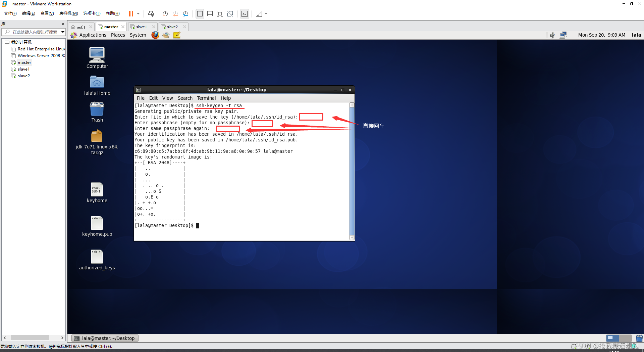Take a snapshot of this virtual machine
The image size is (644, 352).
pyautogui.click(x=165, y=14)
